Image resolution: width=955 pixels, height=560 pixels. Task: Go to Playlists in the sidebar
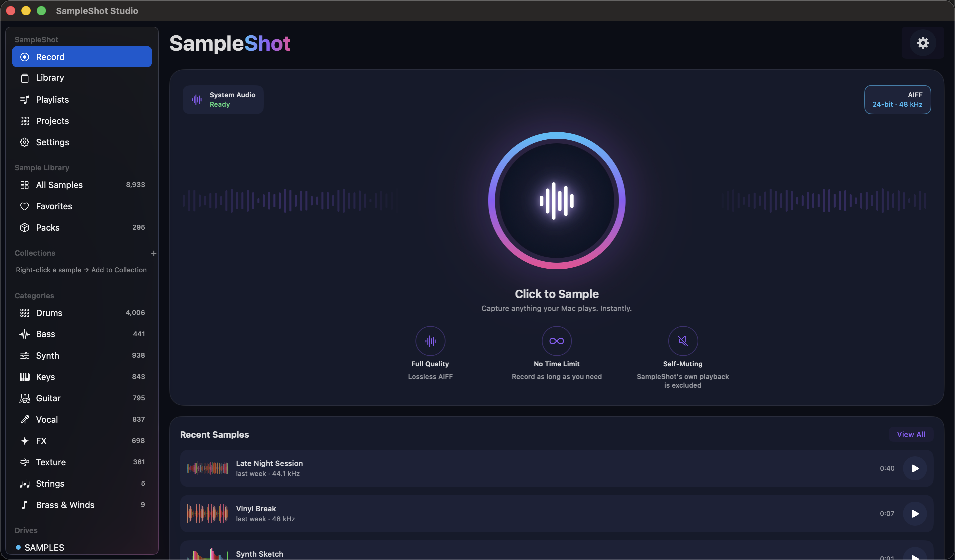point(82,100)
